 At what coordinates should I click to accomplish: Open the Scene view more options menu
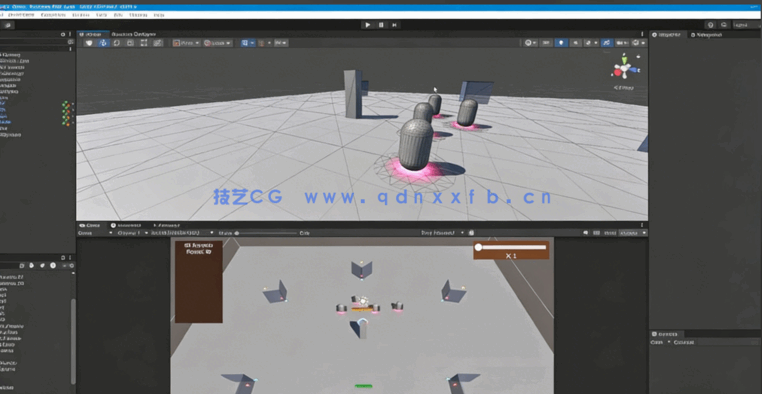642,34
